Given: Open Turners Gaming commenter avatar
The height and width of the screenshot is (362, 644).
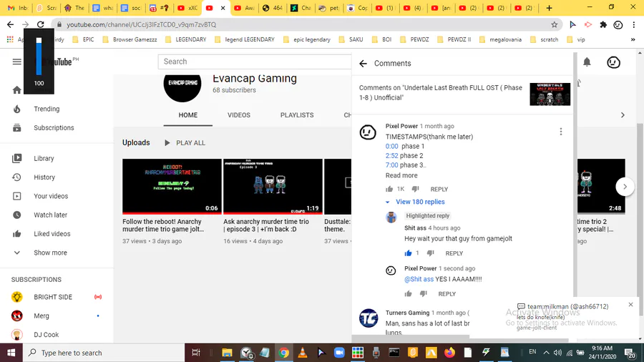Looking at the screenshot, I should [x=369, y=318].
